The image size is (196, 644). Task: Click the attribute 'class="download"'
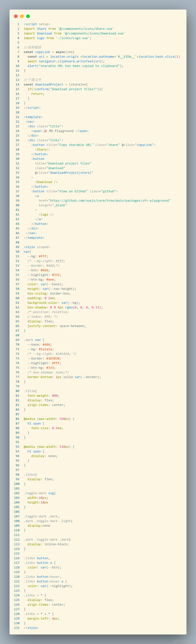[x=50, y=168]
